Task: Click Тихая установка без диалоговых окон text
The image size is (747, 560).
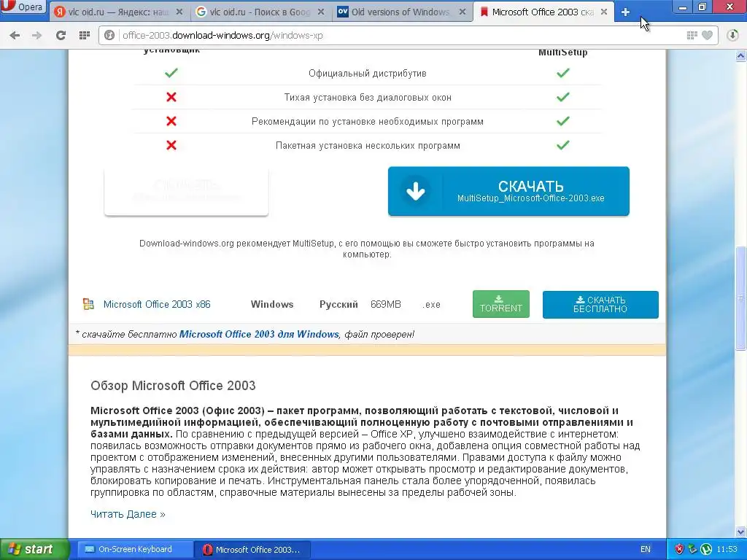Action: click(368, 98)
